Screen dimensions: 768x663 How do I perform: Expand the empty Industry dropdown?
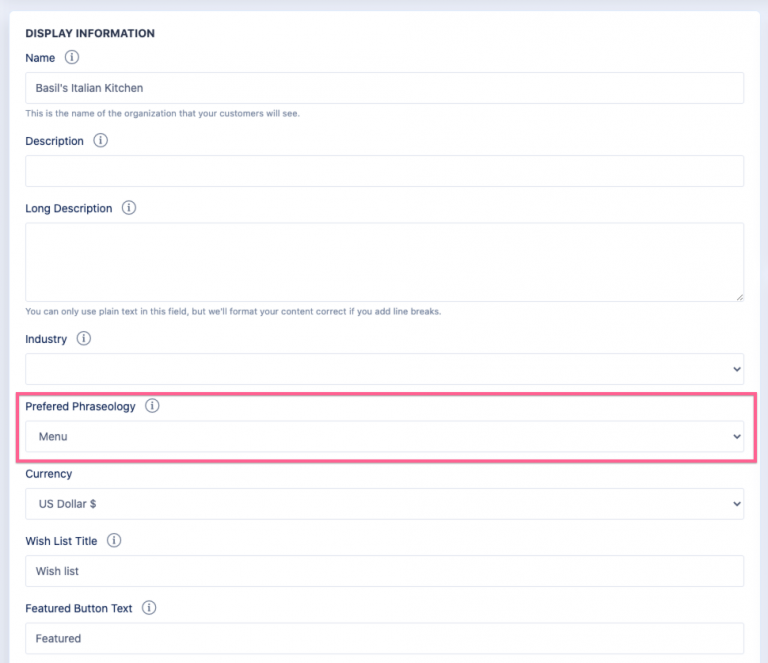tap(384, 369)
